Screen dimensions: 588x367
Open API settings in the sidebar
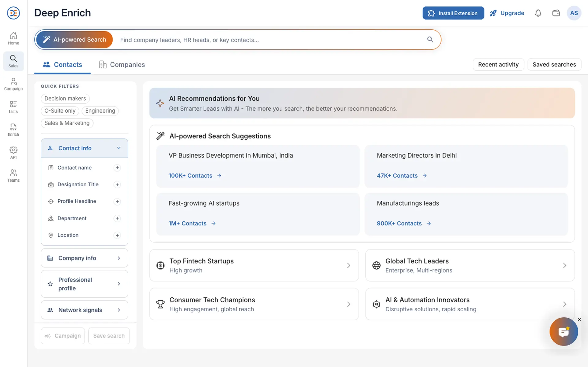click(x=13, y=153)
